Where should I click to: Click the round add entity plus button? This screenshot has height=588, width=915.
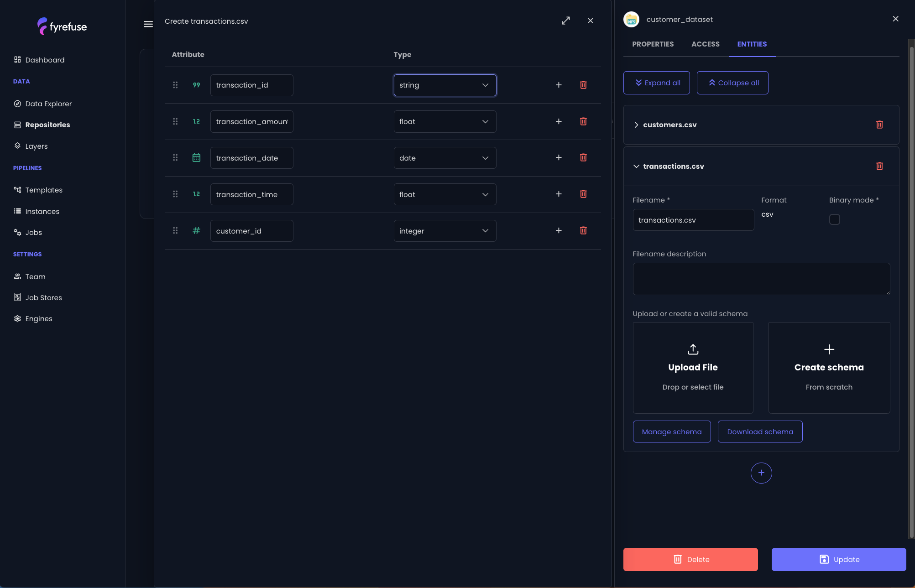[761, 473]
